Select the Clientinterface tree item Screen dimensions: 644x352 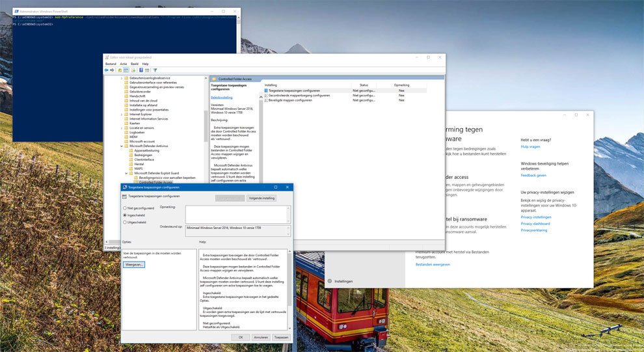144,159
